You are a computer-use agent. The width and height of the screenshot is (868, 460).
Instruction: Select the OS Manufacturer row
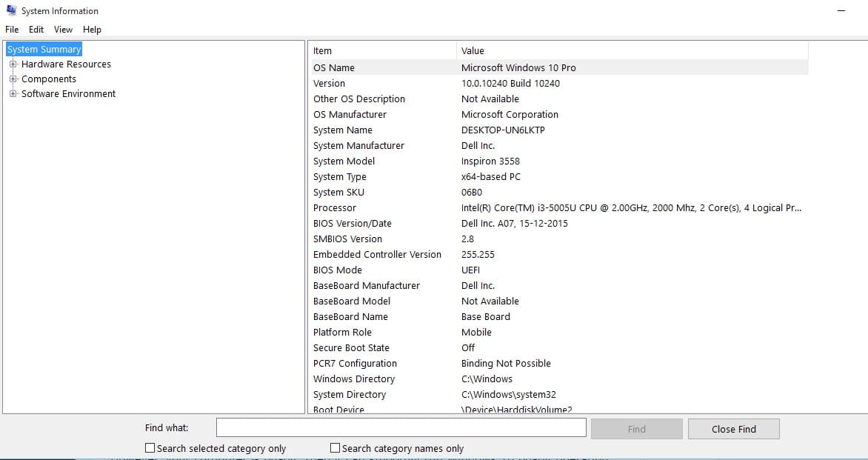click(x=559, y=114)
